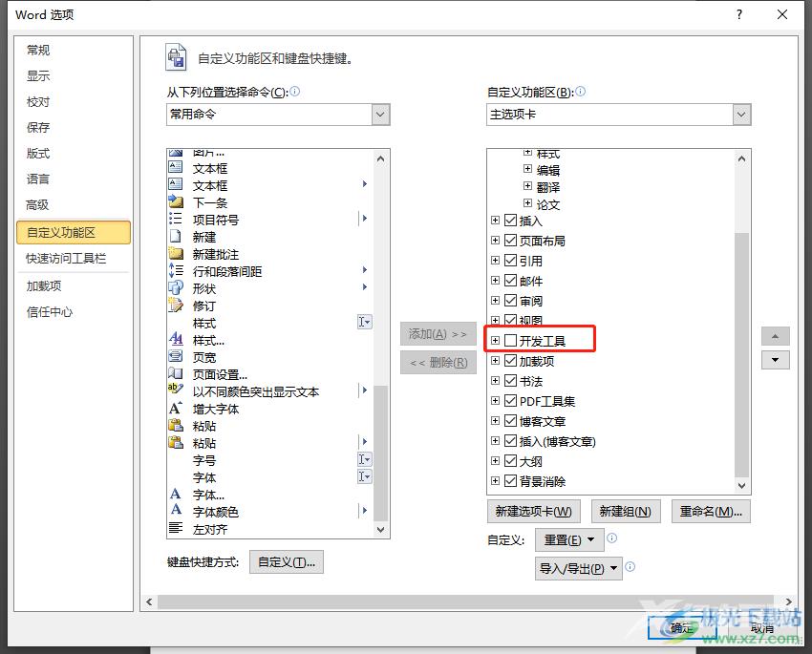
Task: Switch to the 信任中心 category
Action: tap(49, 312)
